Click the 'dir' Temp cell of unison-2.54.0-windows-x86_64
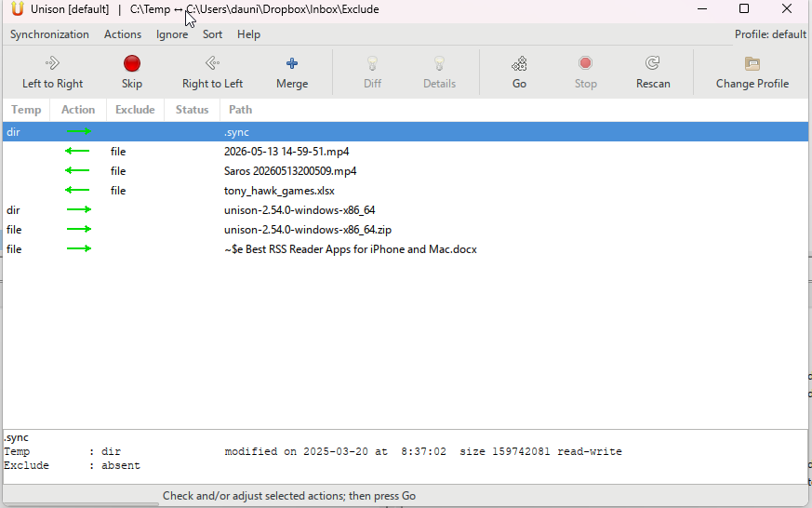Screen dimensions: 812x508 [13, 209]
